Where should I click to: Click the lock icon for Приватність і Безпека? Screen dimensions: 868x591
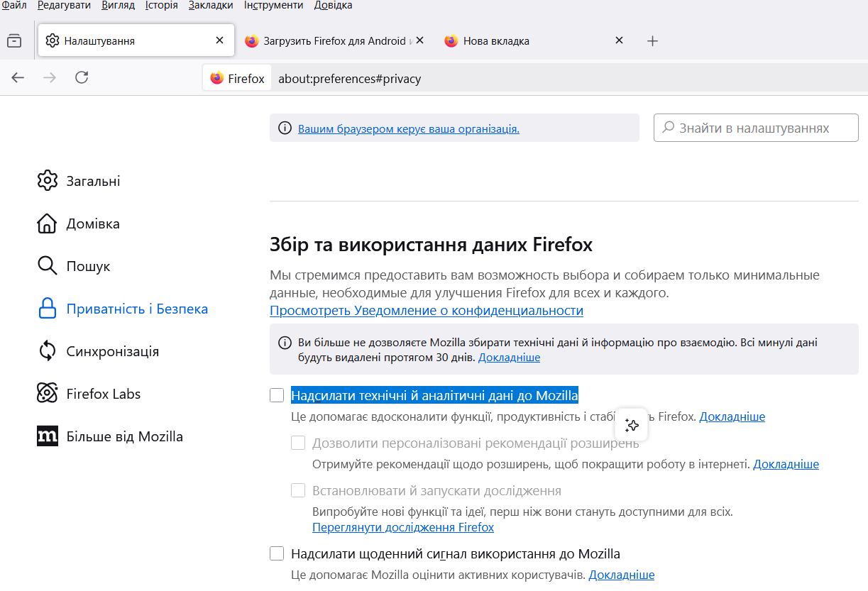pyautogui.click(x=47, y=308)
